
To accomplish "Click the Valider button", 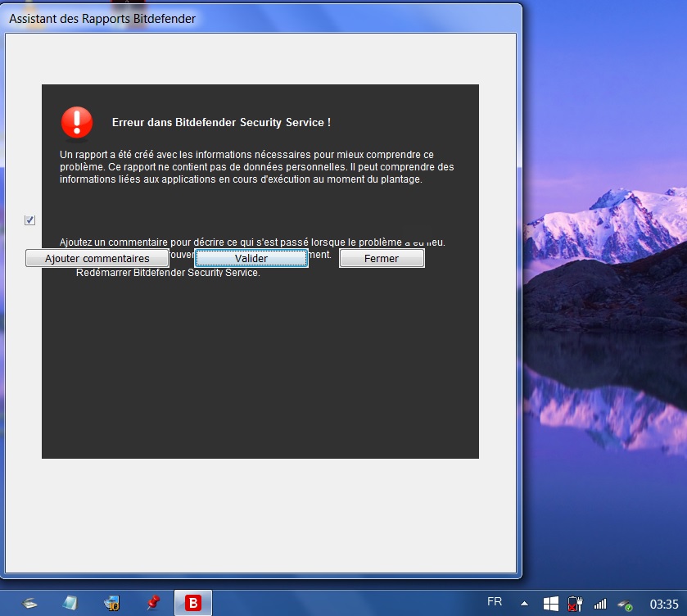I will 251,258.
